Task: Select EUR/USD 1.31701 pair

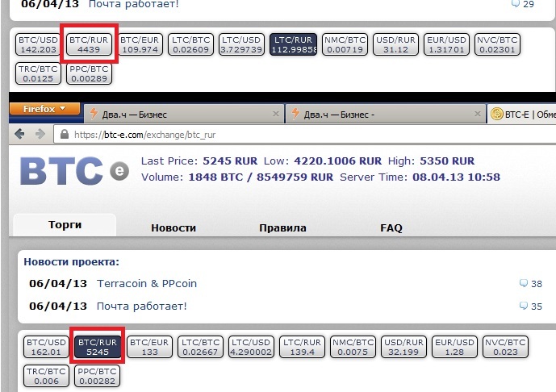Action: click(x=446, y=44)
